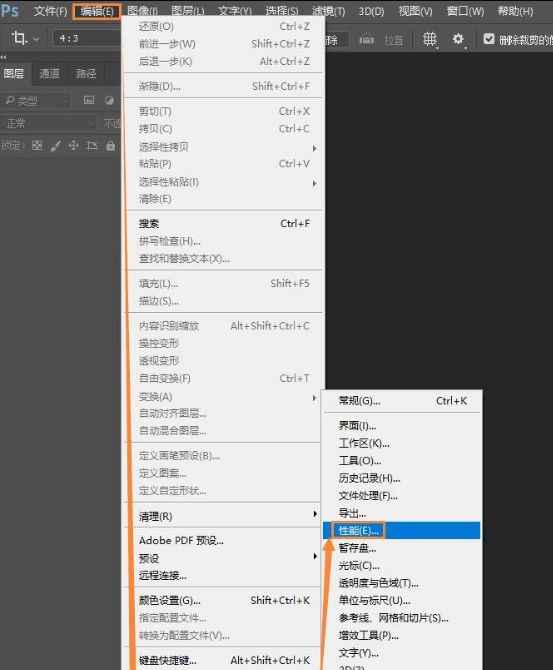Choose 还原(O) menu entry
The height and width of the screenshot is (670, 553).
point(224,26)
